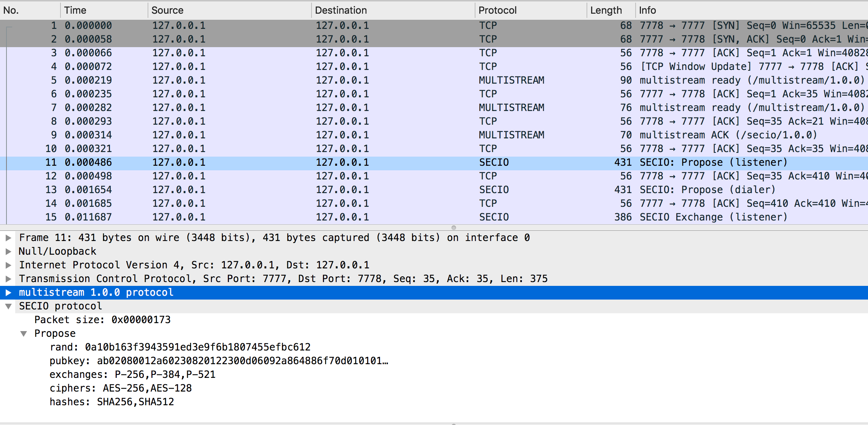Sort packets by No. column
Screen dimensions: 868x425
click(11, 10)
